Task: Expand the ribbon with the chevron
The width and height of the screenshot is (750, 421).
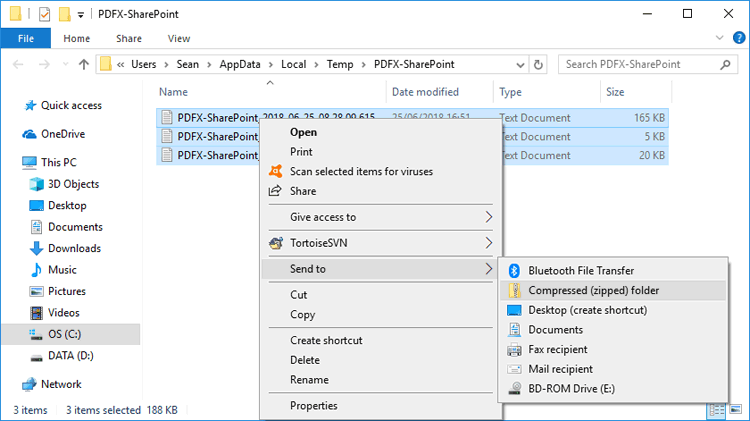Action: (719, 38)
